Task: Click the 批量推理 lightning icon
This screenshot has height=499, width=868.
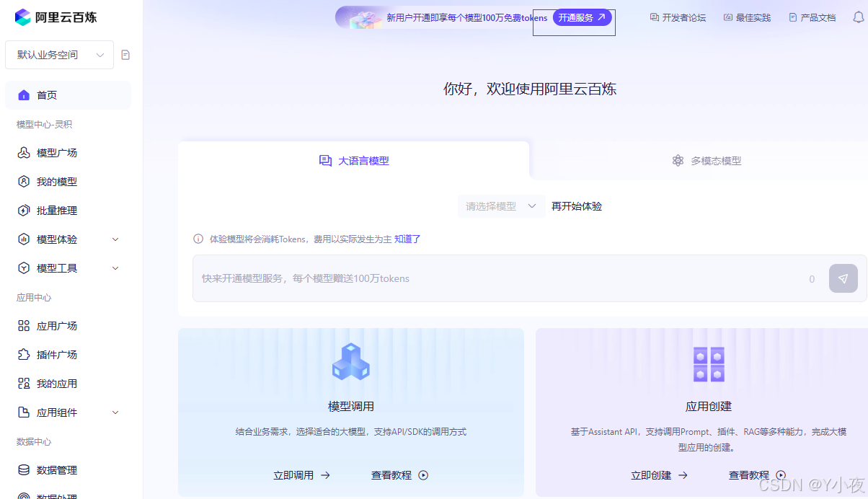Action: point(24,211)
